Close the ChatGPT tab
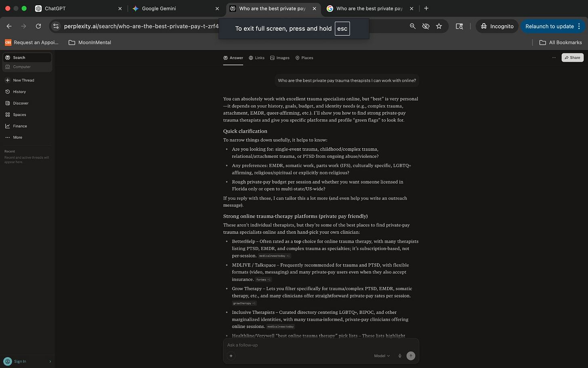This screenshot has width=588, height=368. click(x=120, y=8)
